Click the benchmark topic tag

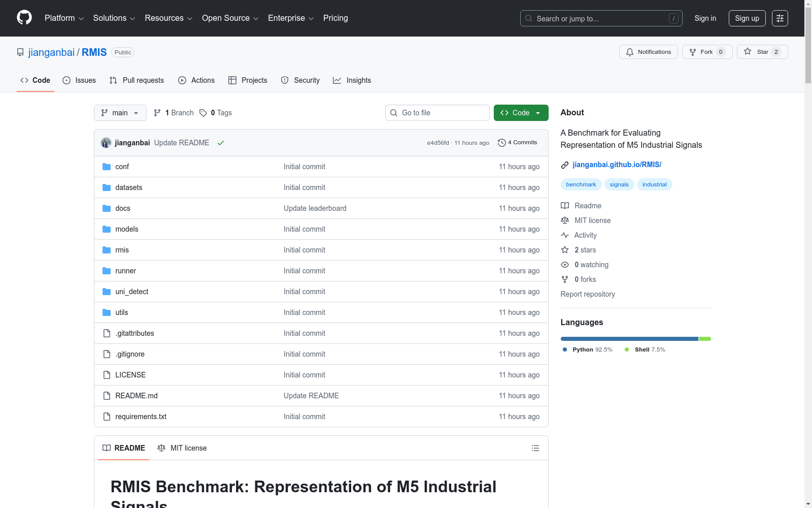click(x=581, y=184)
